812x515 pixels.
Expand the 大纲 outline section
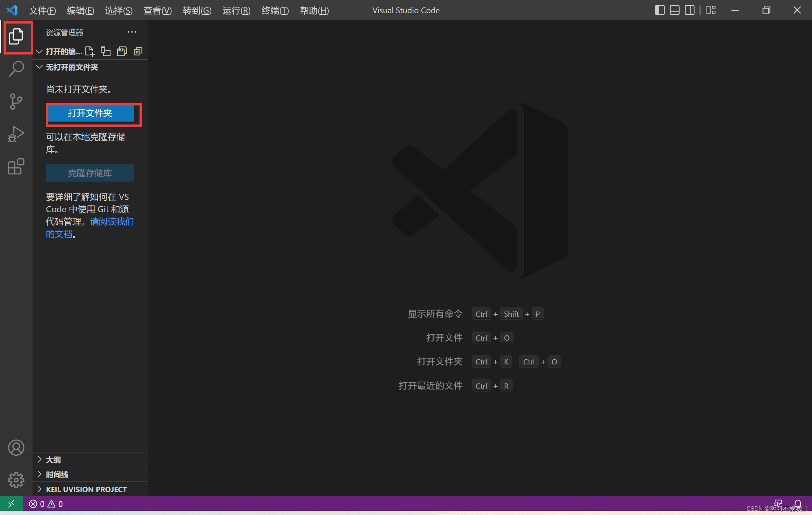pos(53,460)
